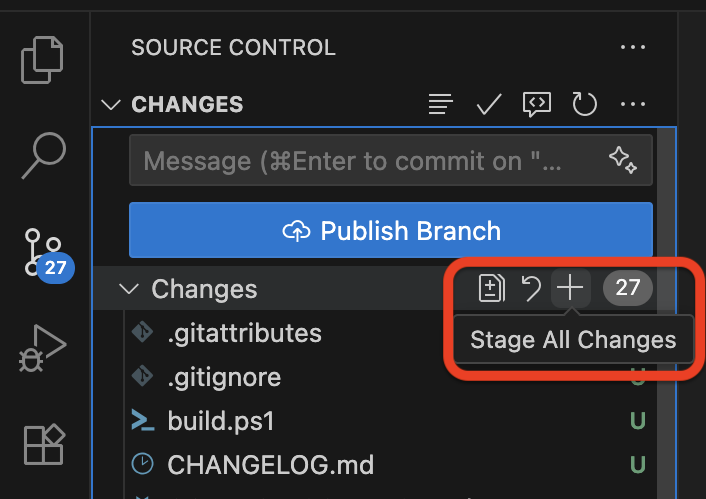Viewport: 706px width, 499px height.
Task: Open the Explorer view in activity bar
Action: coord(43,60)
